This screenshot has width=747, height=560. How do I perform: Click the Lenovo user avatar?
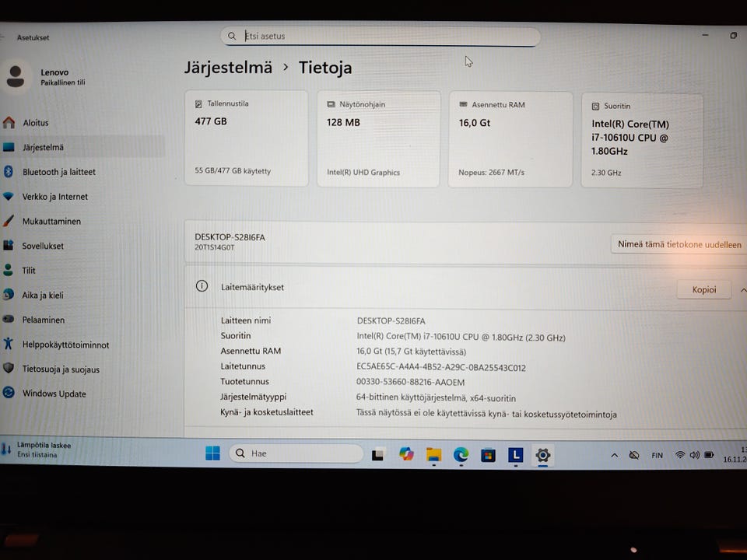point(16,77)
